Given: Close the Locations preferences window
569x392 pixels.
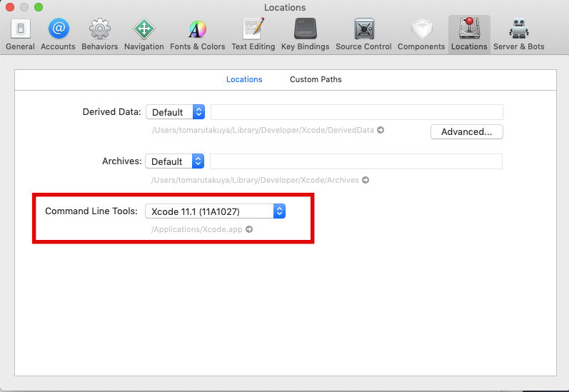Looking at the screenshot, I should click(10, 7).
